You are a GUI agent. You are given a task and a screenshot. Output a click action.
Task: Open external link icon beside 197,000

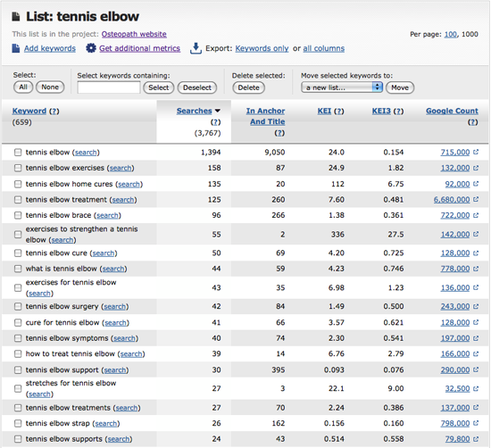point(476,338)
